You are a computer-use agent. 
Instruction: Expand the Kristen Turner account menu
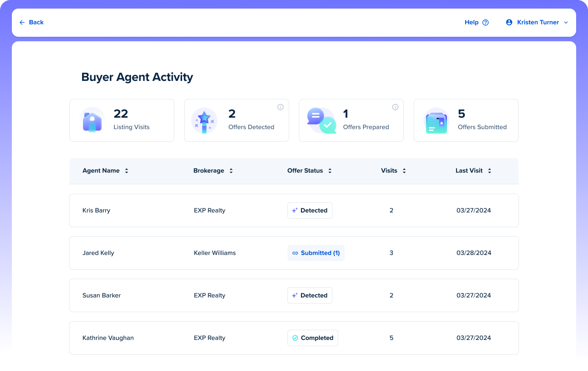pyautogui.click(x=566, y=22)
